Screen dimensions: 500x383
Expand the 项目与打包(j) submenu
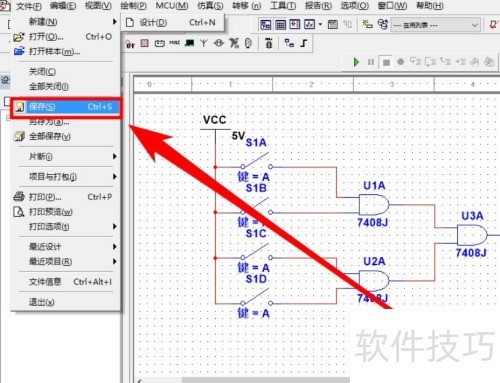click(66, 177)
